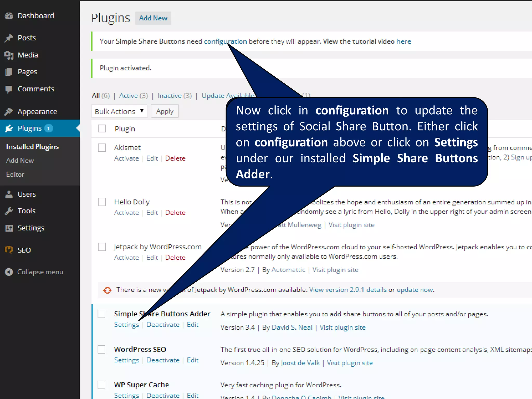The height and width of the screenshot is (399, 532).
Task: Edit the Jetpack plugin
Action: point(152,258)
